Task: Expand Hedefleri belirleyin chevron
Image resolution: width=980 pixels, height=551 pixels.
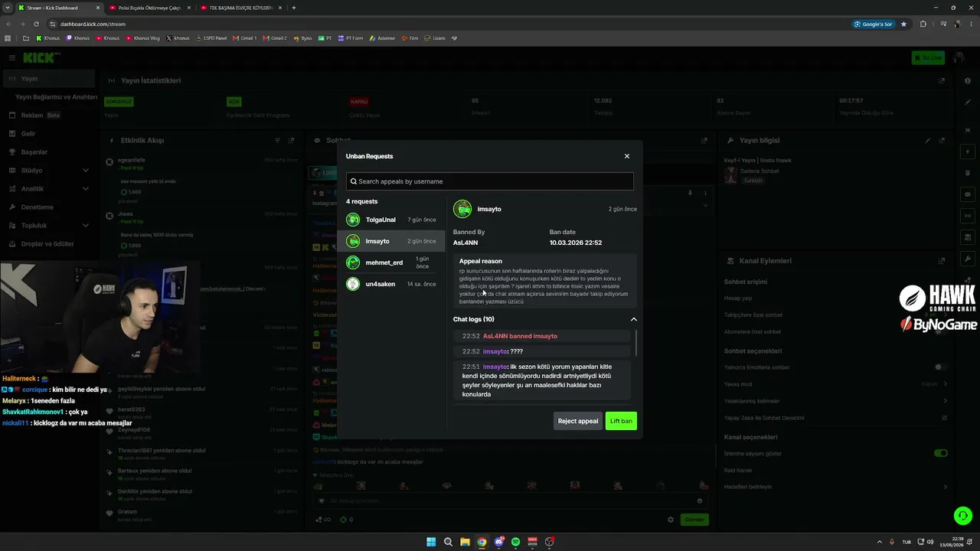Action: [x=945, y=487]
